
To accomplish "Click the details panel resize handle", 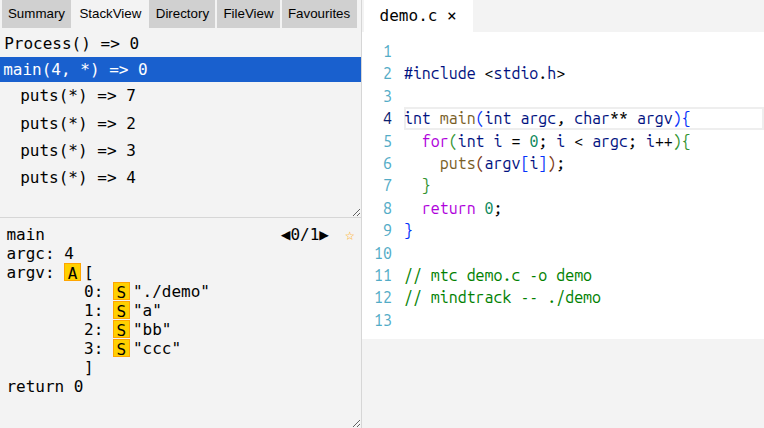I will coord(356,423).
